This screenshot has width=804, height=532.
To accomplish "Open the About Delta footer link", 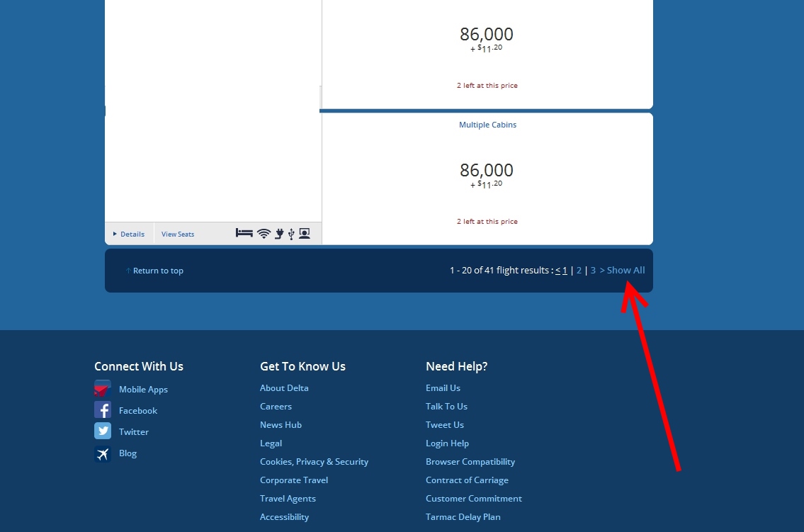I will coord(284,388).
